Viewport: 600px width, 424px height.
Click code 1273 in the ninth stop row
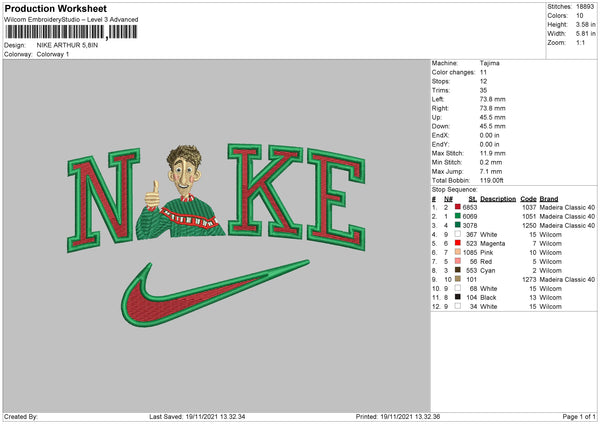(x=529, y=279)
